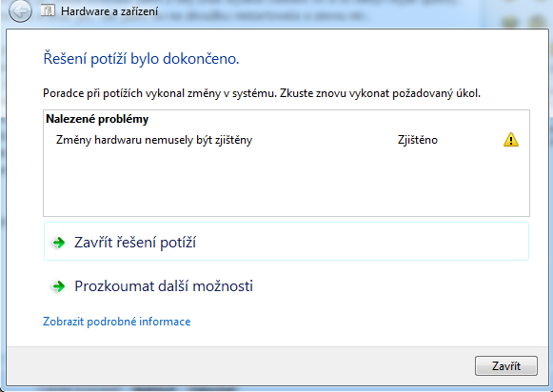Click the Poradce při potížích description text
The image size is (553, 392).
tap(262, 93)
